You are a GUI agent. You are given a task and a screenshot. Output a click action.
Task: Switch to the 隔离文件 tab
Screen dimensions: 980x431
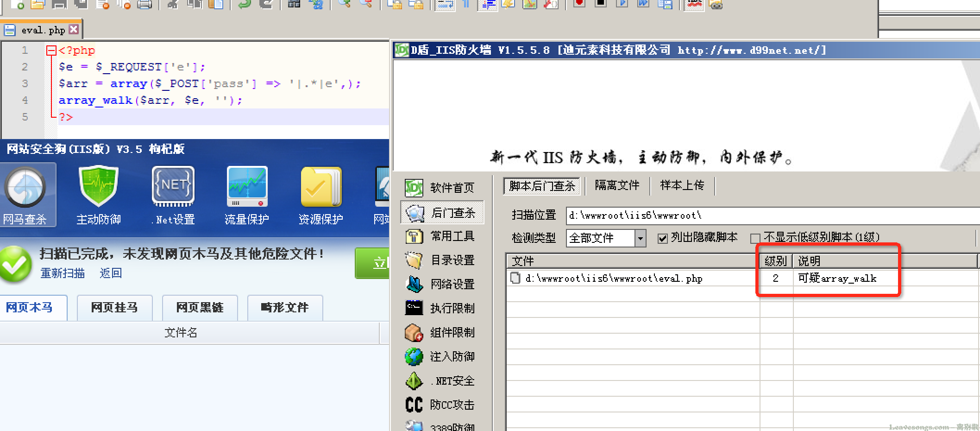617,185
